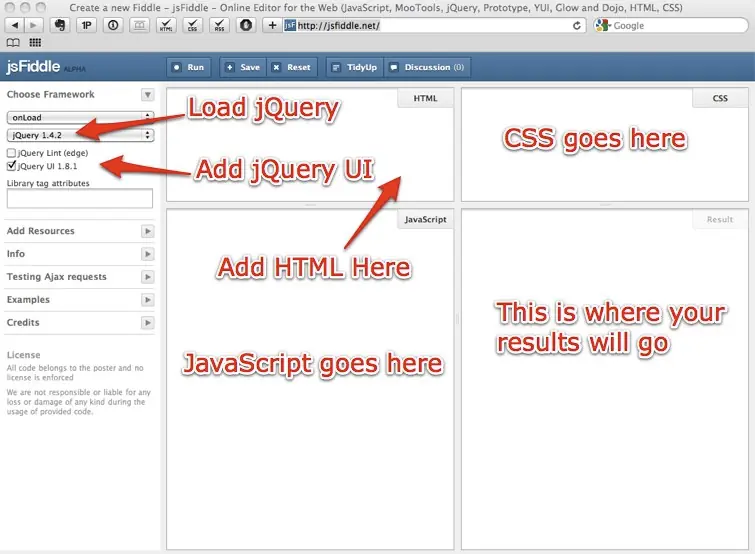The height and width of the screenshot is (554, 755).
Task: Click the Save button's plus icon
Action: click(230, 67)
